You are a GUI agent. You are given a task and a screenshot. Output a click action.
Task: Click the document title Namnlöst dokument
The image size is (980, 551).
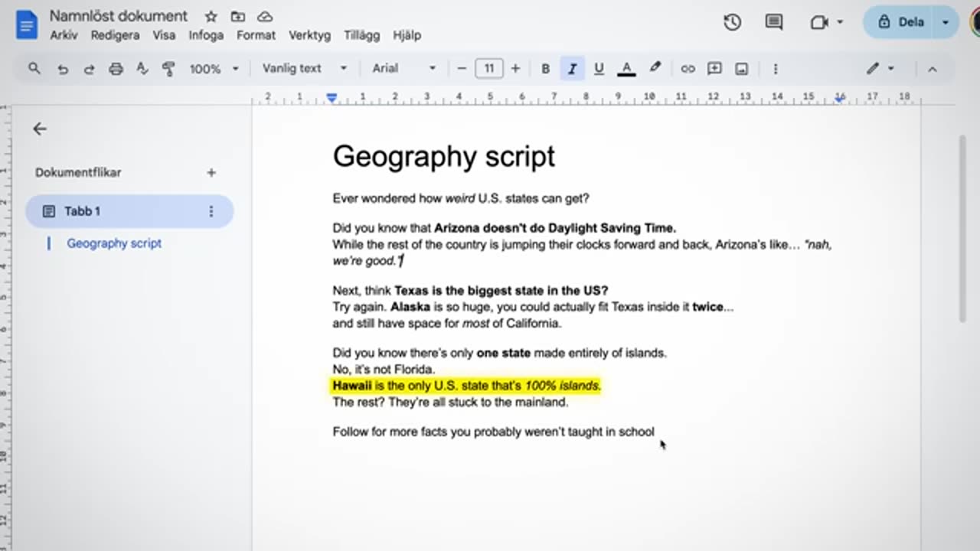click(x=119, y=16)
